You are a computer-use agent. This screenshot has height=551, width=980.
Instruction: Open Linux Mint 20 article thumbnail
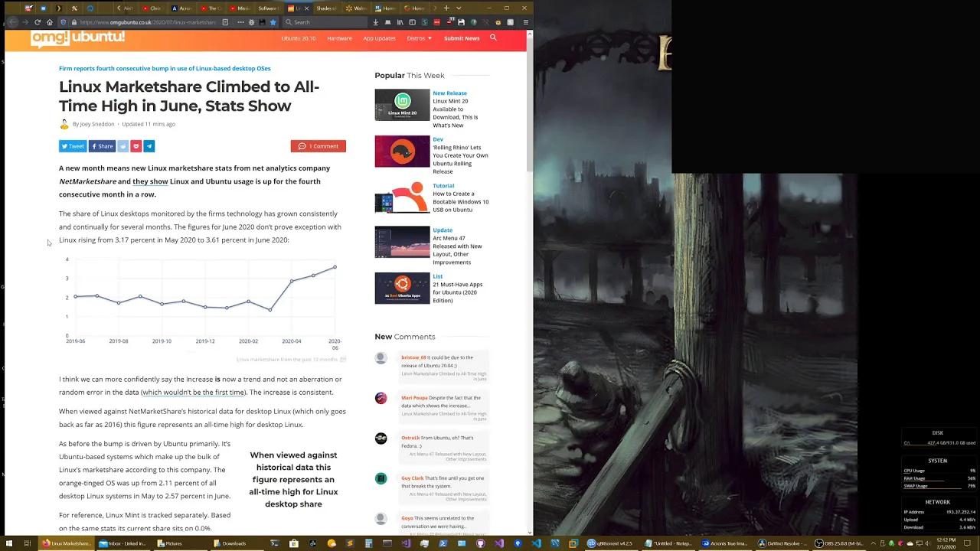point(402,106)
